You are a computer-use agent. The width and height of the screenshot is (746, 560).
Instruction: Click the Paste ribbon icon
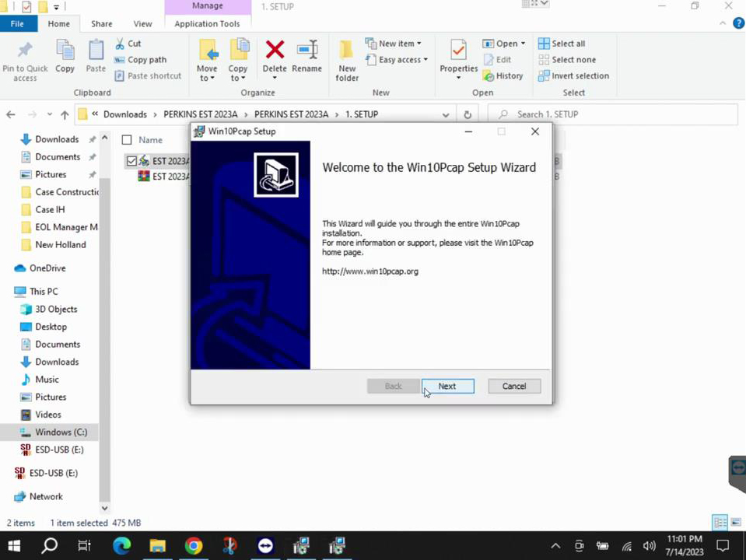(x=96, y=50)
